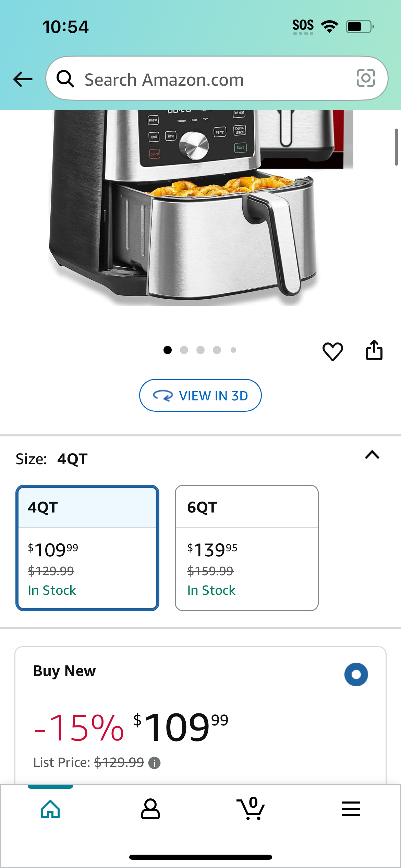Viewport: 401px width, 868px height.
Task: Click the VIEW IN 3D button
Action: pyautogui.click(x=200, y=395)
